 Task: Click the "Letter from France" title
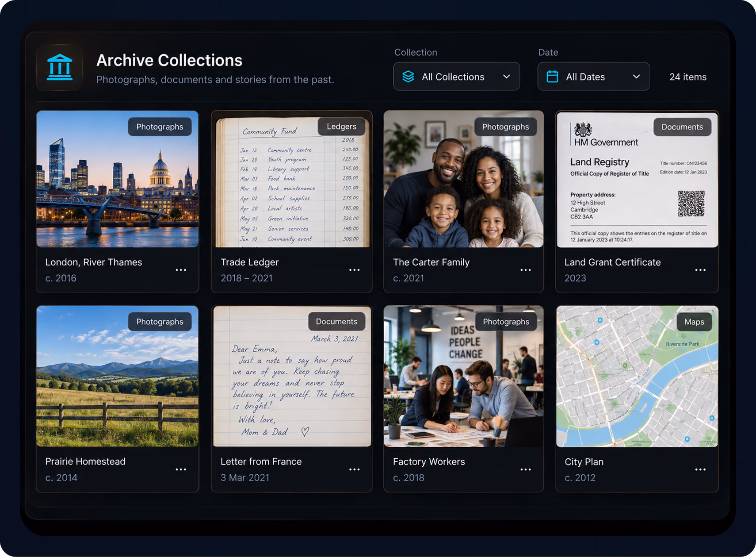pos(261,461)
